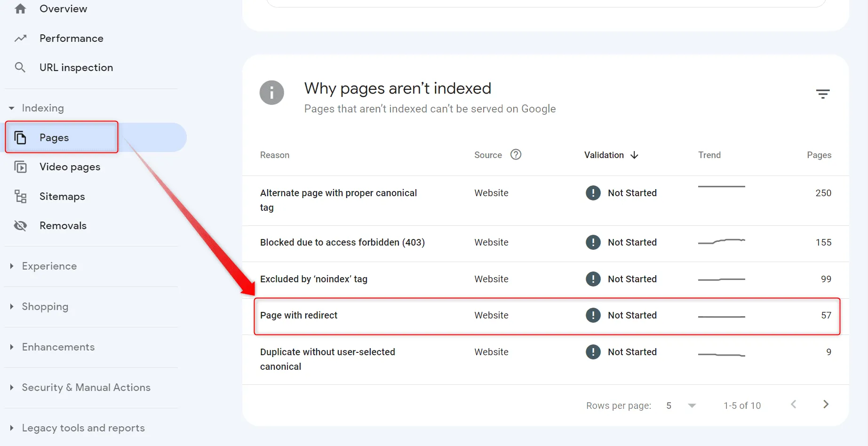Image resolution: width=868 pixels, height=446 pixels.
Task: Go to the previous page of results
Action: 794,405
